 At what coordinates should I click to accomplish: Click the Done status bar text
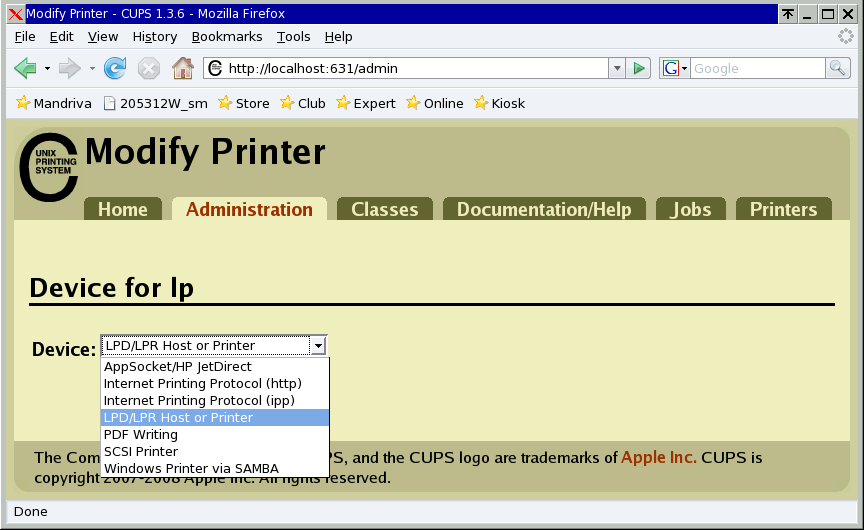(x=31, y=512)
